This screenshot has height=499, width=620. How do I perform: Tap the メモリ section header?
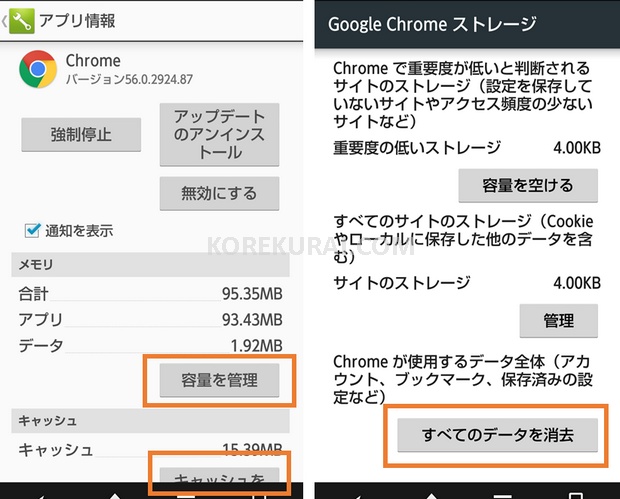pyautogui.click(x=150, y=265)
